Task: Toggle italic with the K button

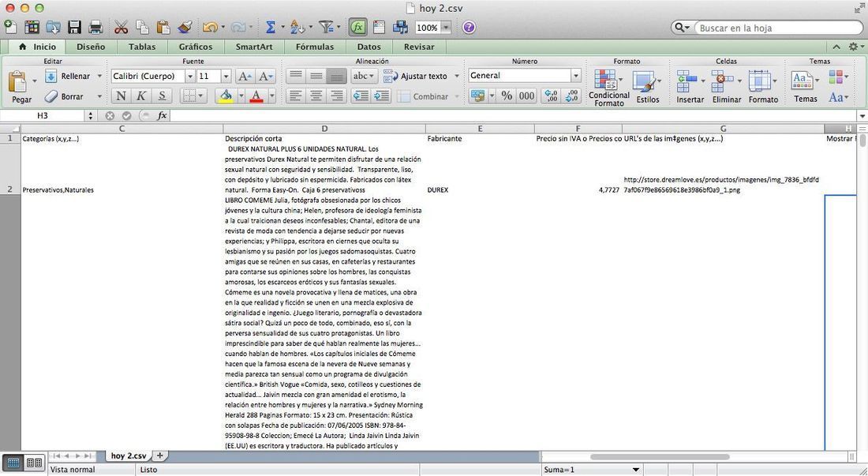Action: (141, 96)
